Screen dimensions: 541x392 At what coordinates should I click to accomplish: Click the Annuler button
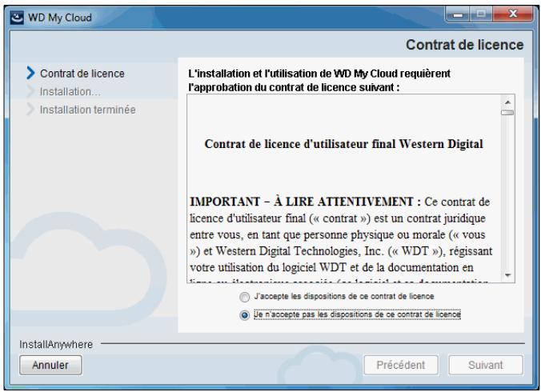point(50,365)
